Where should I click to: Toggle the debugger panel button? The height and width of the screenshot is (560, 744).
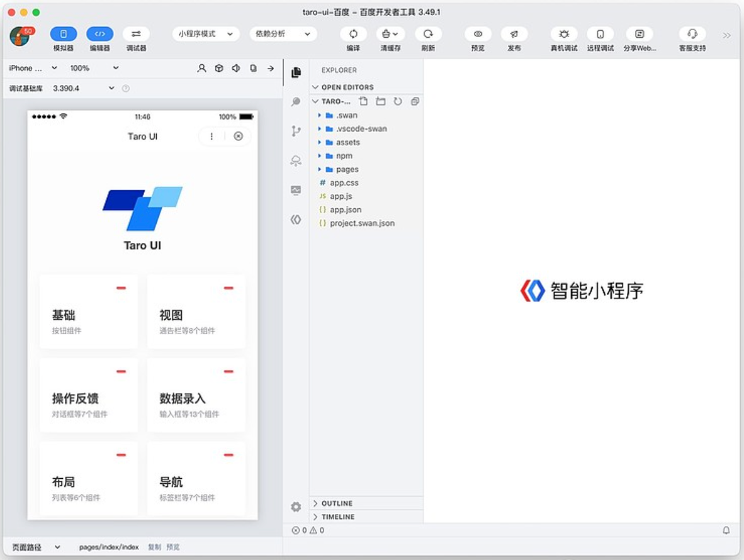[x=136, y=34]
